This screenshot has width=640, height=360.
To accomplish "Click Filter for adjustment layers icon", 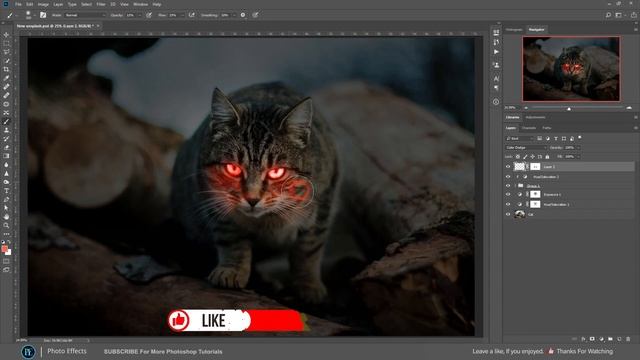I will [x=547, y=139].
